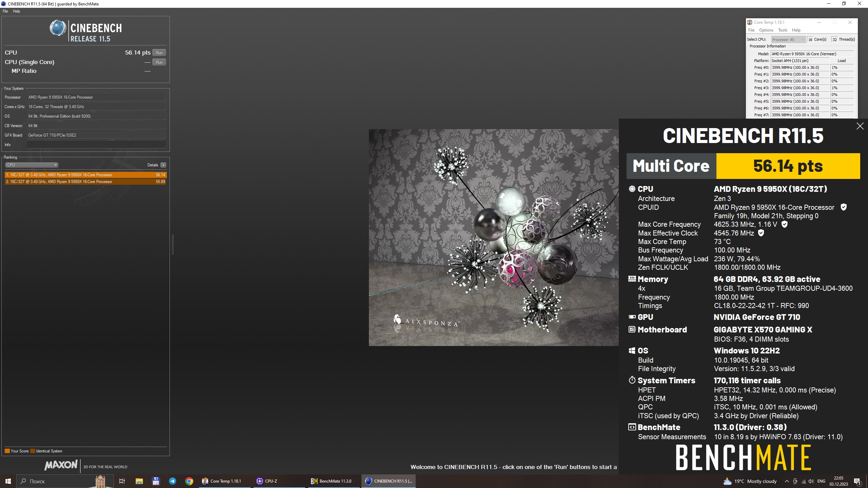Viewport: 868px width, 488px height.
Task: Click the Details arrow button in Ranking
Action: 163,165
